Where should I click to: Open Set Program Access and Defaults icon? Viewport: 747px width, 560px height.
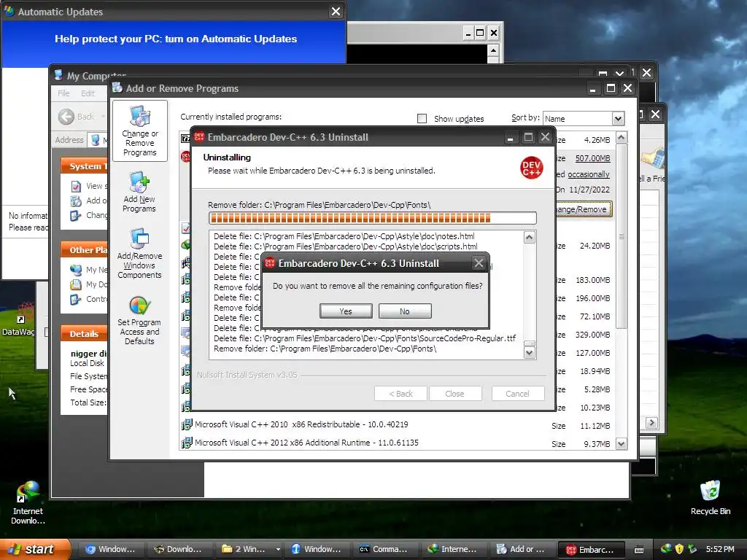point(139,320)
